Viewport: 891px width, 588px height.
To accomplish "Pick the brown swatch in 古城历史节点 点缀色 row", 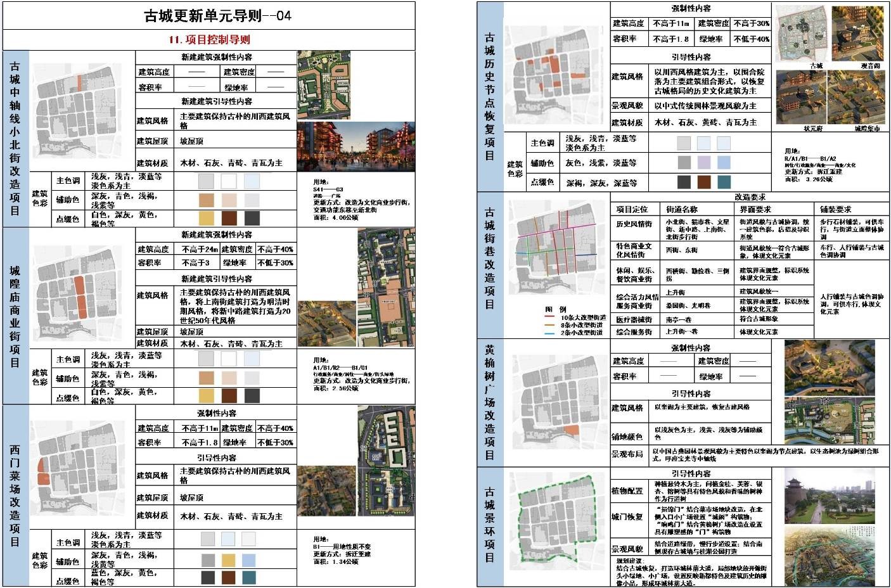I will tap(705, 182).
